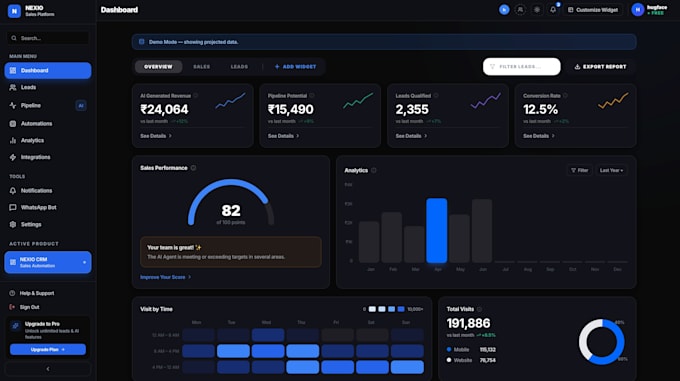Click the Analytics Filter button

tap(579, 170)
